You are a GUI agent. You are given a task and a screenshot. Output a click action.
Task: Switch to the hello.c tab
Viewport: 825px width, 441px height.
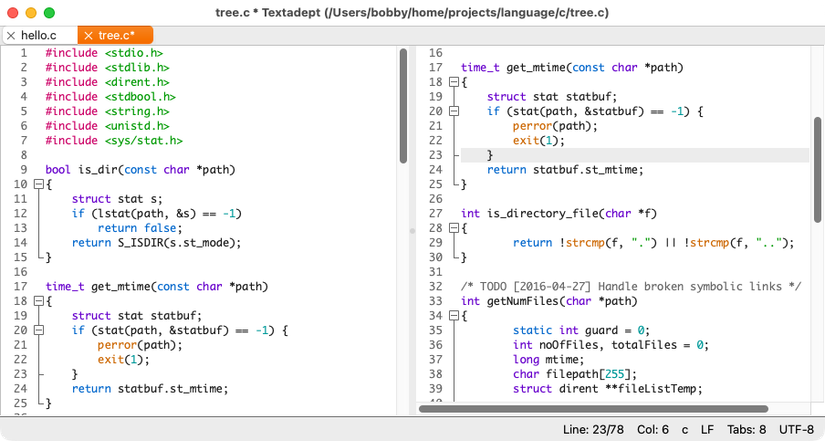point(39,35)
